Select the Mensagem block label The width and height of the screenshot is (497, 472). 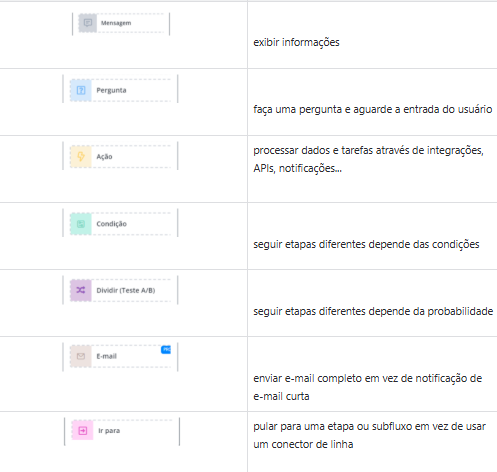click(116, 23)
